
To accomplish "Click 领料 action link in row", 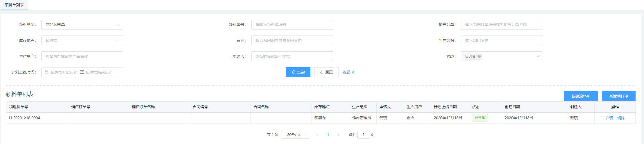I will click(x=621, y=118).
